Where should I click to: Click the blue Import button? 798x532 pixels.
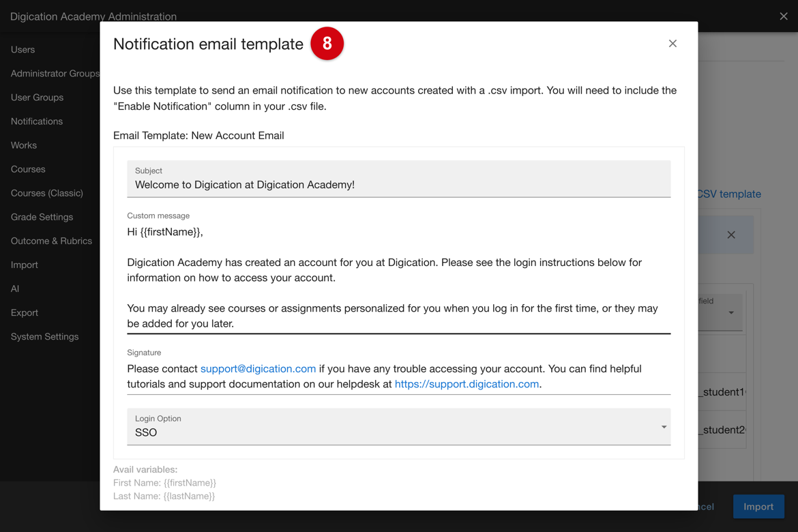tap(758, 507)
